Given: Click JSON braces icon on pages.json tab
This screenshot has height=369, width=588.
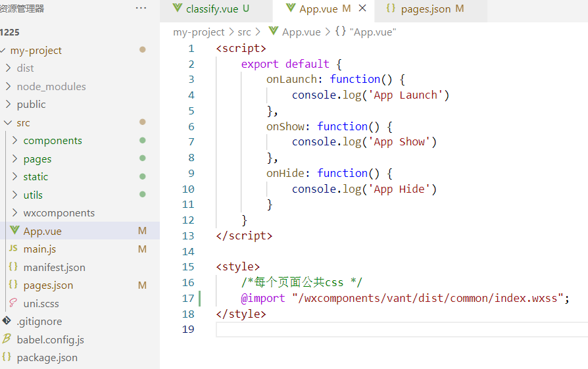Looking at the screenshot, I should click(x=391, y=8).
